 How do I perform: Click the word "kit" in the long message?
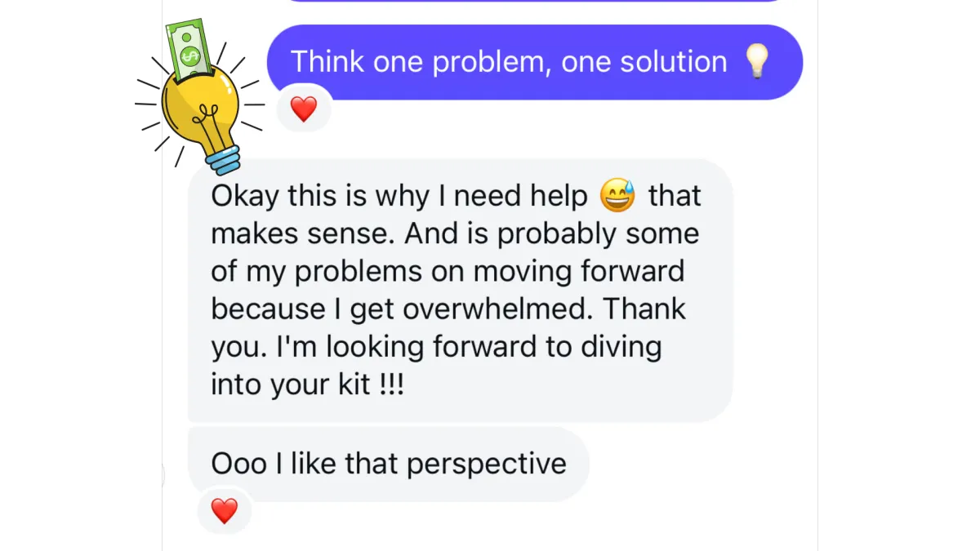pos(354,384)
